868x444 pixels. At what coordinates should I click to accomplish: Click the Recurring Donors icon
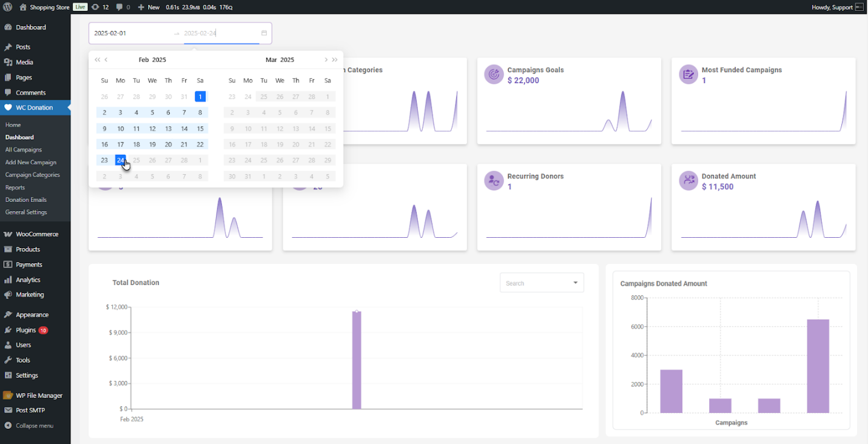click(x=494, y=180)
